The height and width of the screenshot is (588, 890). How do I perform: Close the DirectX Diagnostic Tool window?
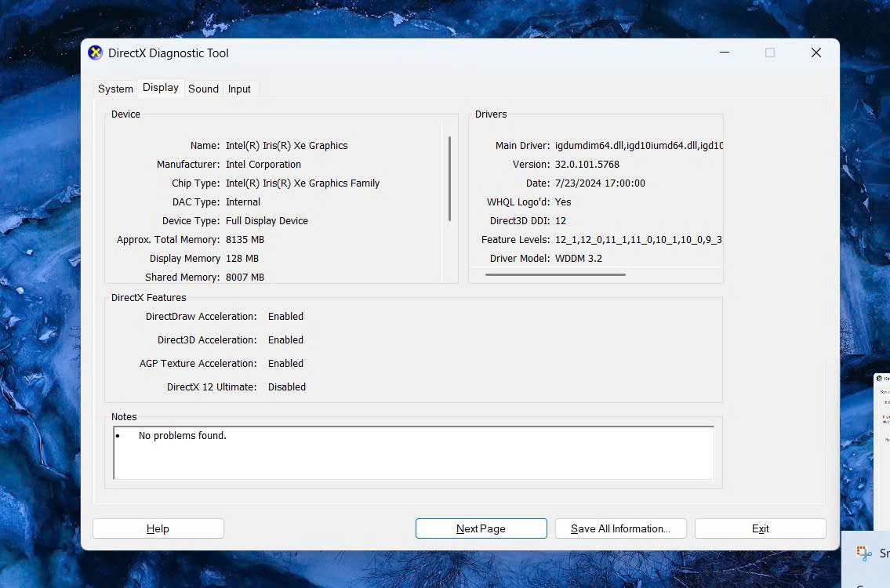point(816,53)
